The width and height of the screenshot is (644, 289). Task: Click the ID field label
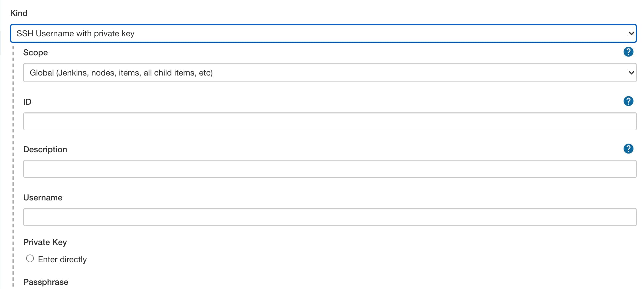(x=27, y=102)
